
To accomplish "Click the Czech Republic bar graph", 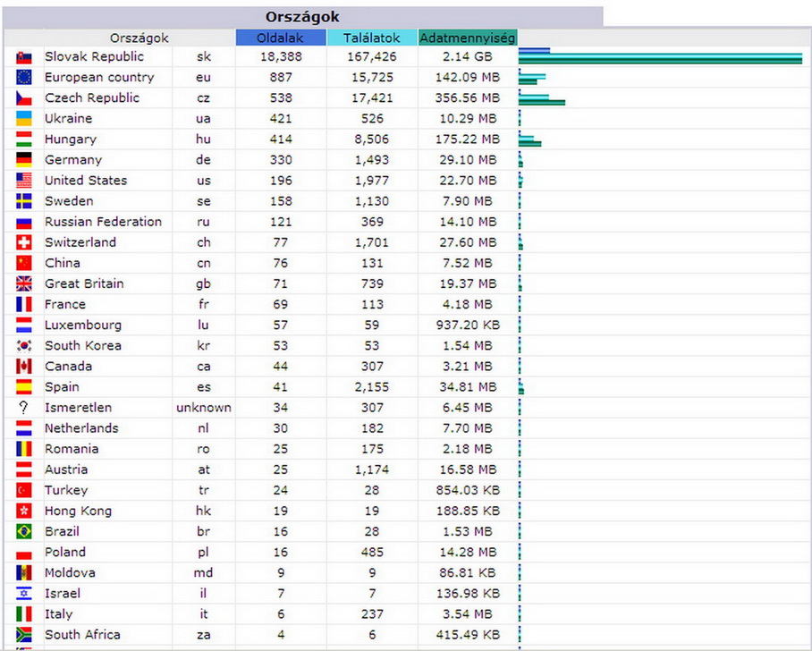I will (542, 98).
